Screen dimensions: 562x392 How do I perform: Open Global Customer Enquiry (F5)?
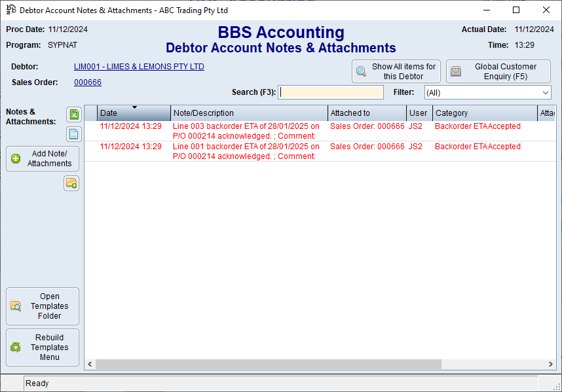(498, 71)
